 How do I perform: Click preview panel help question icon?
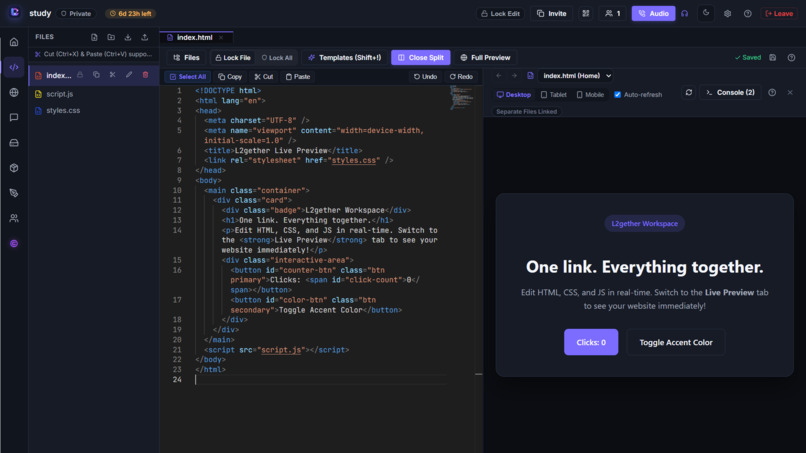[772, 93]
